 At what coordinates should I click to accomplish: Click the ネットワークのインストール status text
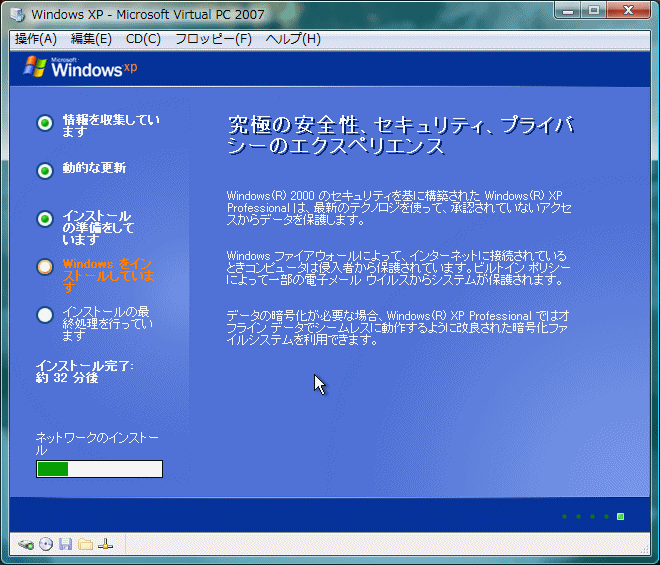97,444
